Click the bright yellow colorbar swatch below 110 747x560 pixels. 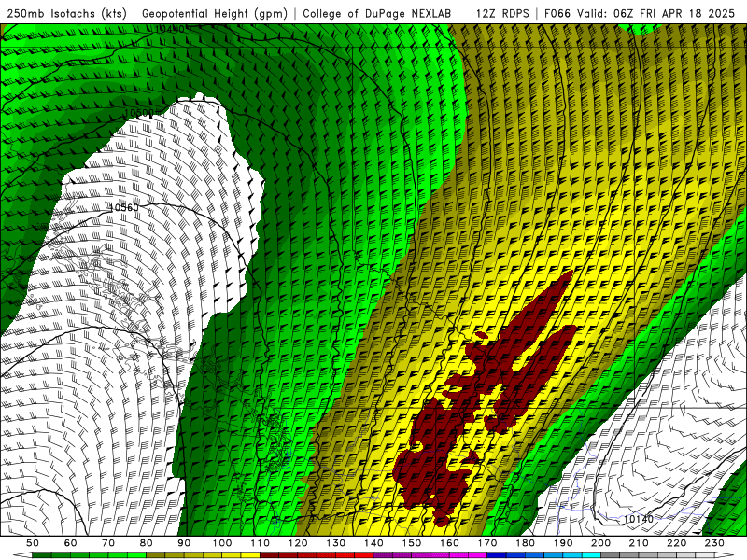click(x=250, y=555)
